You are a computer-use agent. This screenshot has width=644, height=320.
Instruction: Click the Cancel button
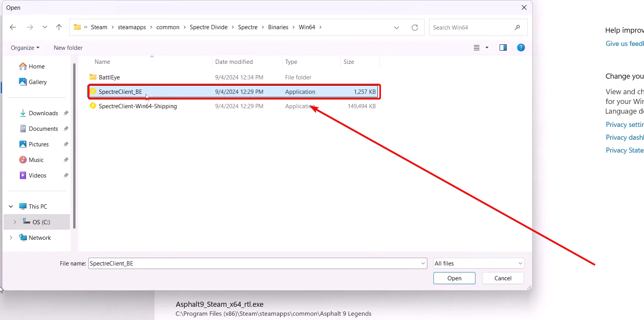click(503, 278)
